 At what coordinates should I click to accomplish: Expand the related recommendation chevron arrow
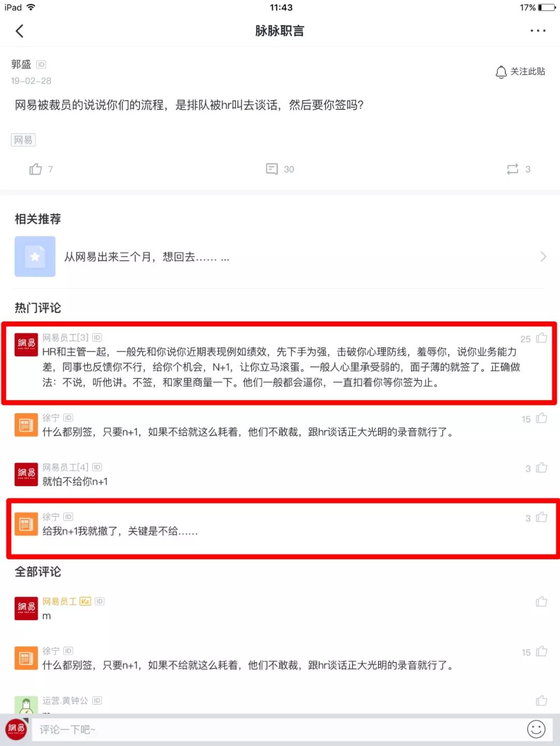point(543,257)
